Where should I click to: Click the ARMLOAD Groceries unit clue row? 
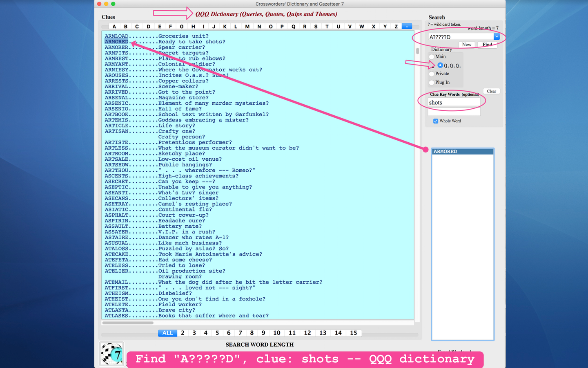[157, 36]
